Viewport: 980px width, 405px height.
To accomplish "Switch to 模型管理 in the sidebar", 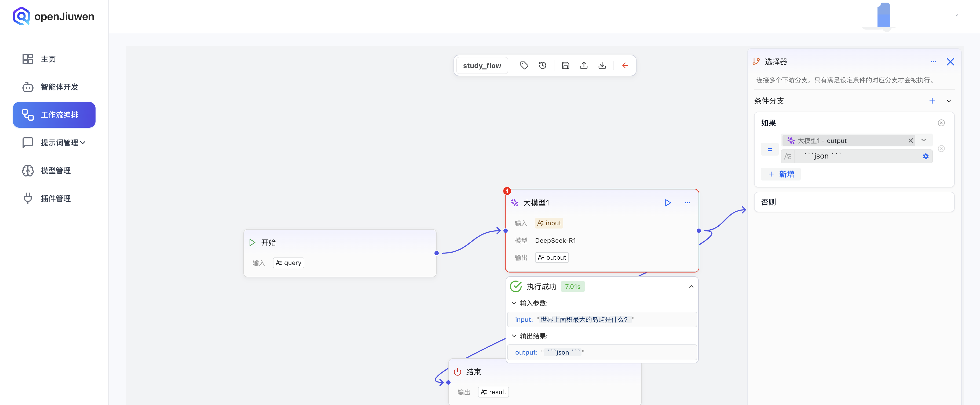I will [x=55, y=170].
